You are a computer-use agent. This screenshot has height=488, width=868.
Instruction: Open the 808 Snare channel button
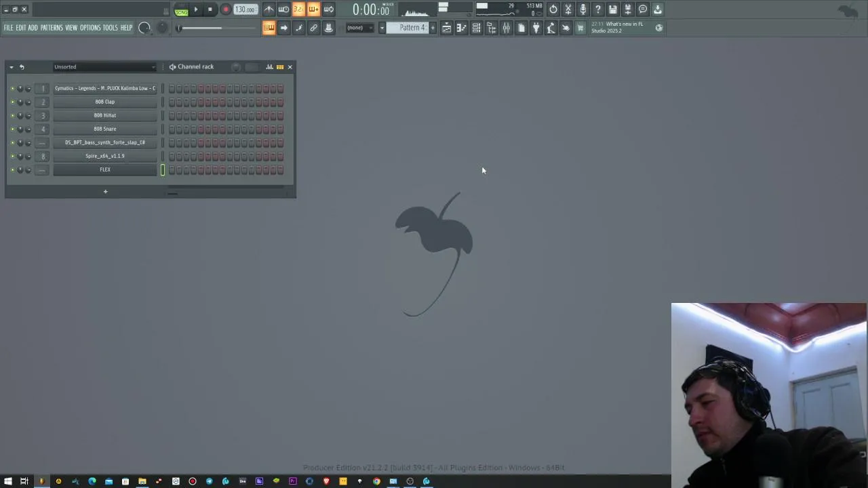point(105,129)
